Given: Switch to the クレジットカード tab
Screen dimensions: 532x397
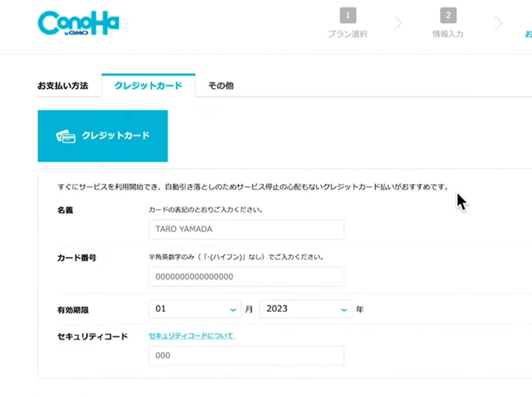Looking at the screenshot, I should point(148,85).
